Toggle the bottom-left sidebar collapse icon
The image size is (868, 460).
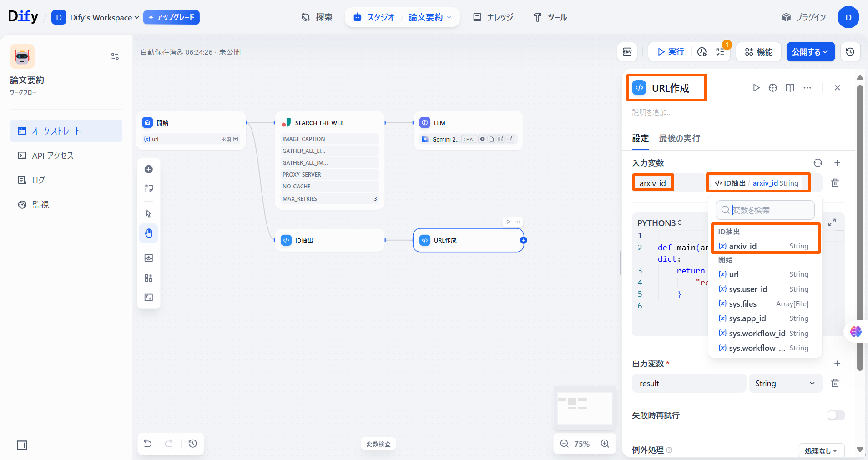point(22,445)
